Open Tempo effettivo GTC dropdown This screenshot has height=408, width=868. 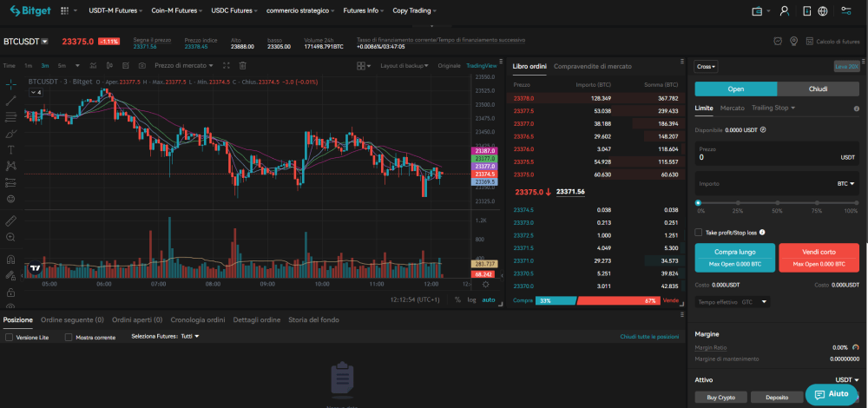(733, 302)
